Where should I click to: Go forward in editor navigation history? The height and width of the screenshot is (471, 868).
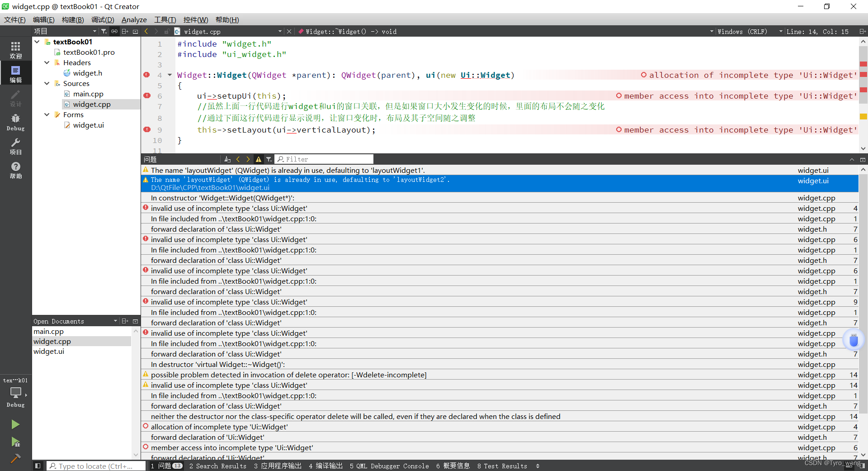(x=156, y=31)
